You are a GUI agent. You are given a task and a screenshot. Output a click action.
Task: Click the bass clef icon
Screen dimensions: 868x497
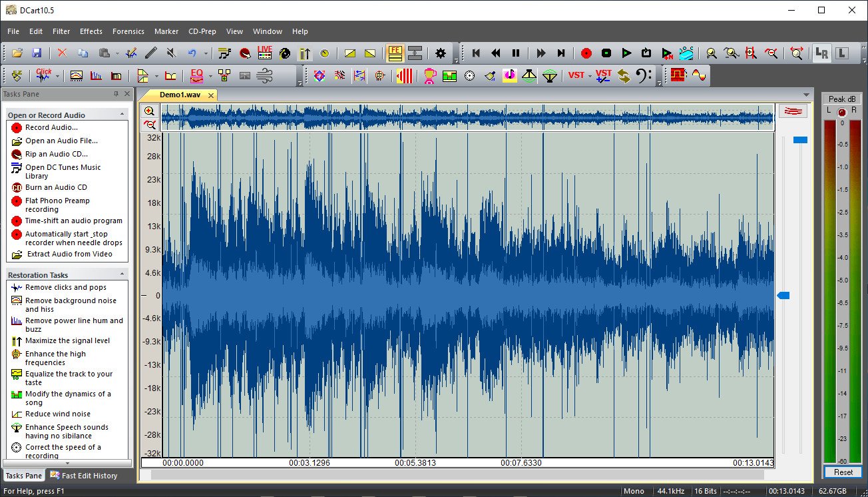[x=644, y=75]
